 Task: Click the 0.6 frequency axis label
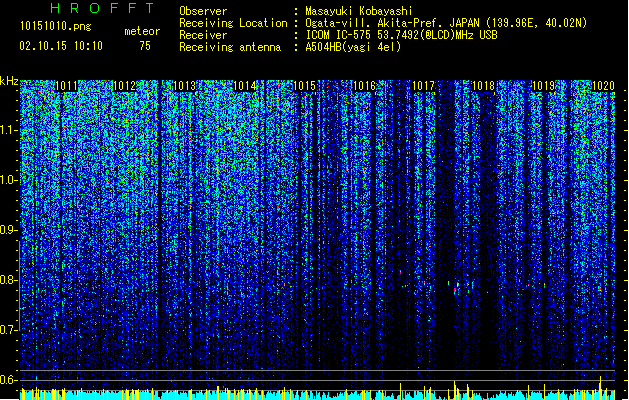9,380
